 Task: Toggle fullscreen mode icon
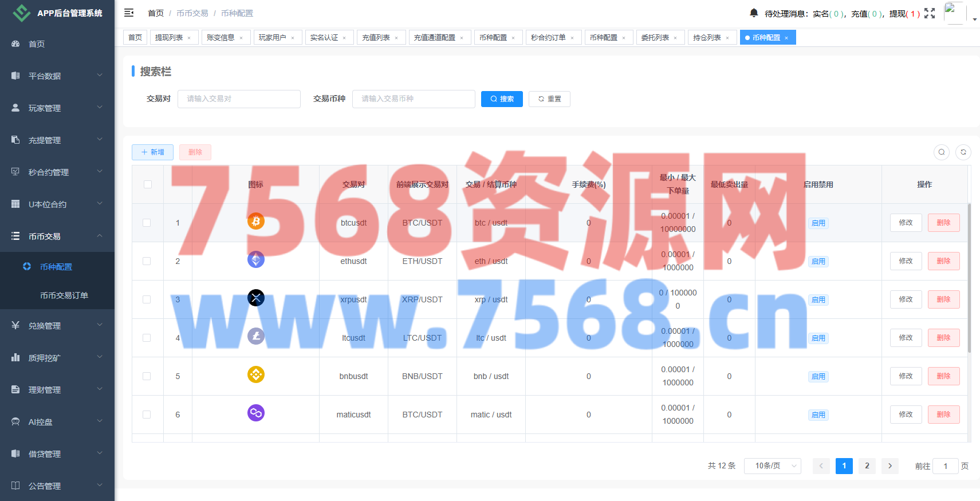tap(930, 13)
